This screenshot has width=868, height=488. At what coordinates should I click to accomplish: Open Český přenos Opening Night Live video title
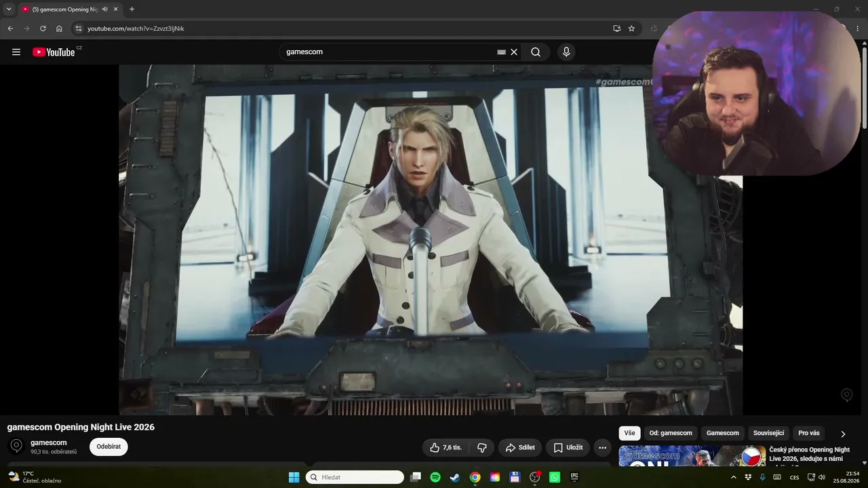coord(809,454)
